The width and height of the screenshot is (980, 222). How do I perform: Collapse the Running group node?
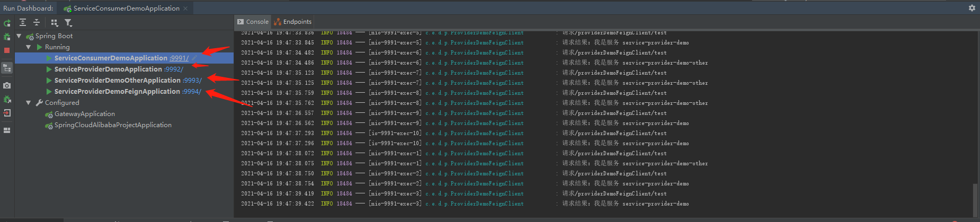pos(29,47)
